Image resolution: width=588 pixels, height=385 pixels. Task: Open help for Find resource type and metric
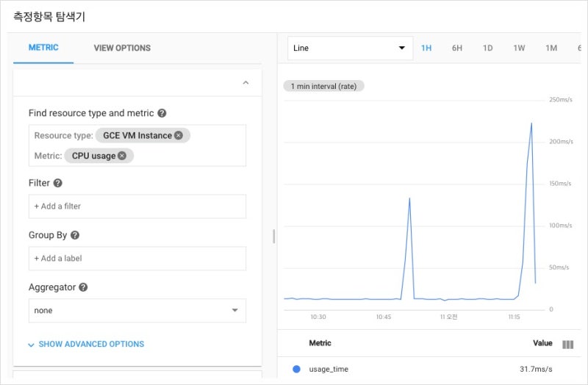pyautogui.click(x=162, y=113)
